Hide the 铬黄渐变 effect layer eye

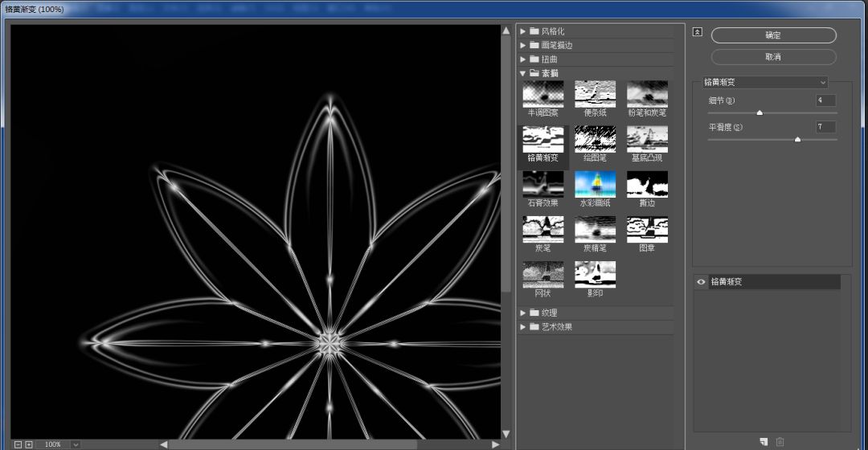pos(701,282)
